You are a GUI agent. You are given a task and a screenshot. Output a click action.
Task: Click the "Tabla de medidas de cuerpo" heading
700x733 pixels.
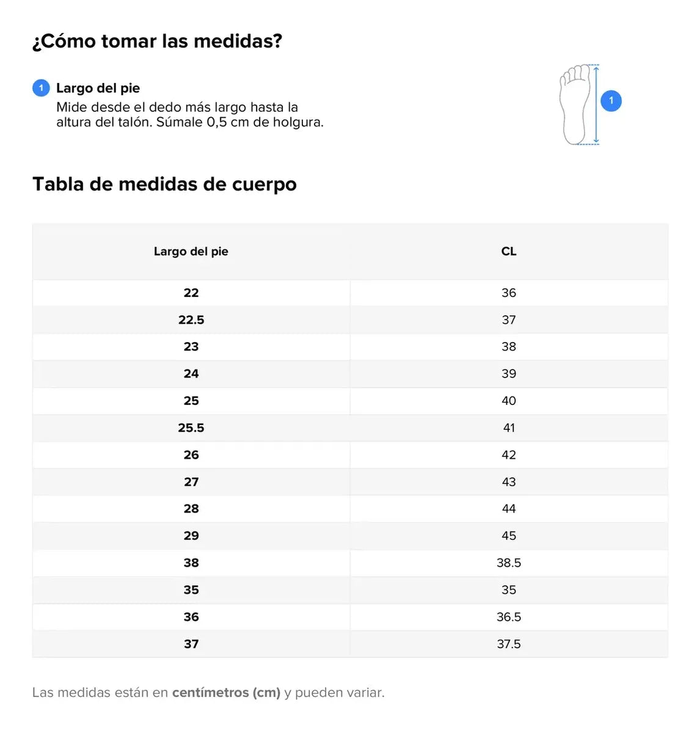pos(164,184)
